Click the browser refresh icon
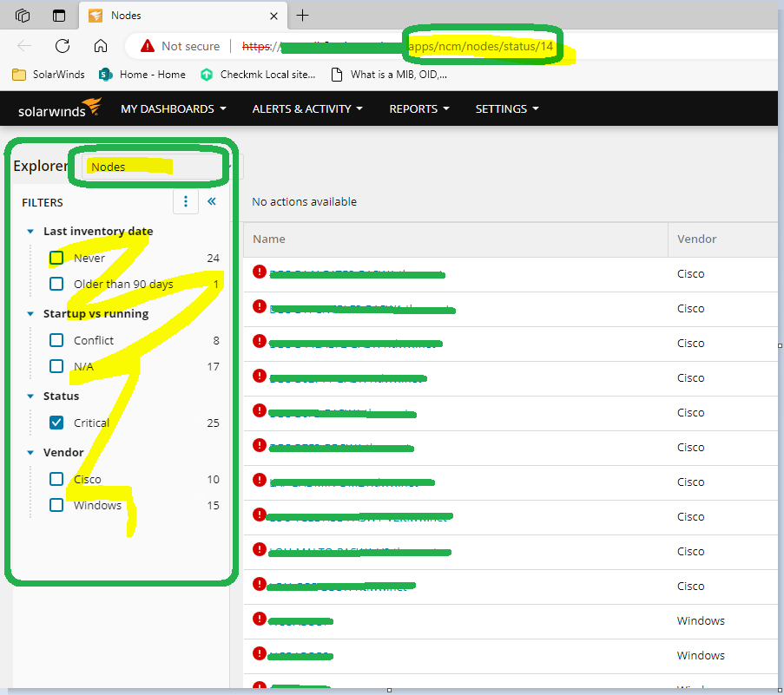This screenshot has height=695, width=784. pos(63,46)
